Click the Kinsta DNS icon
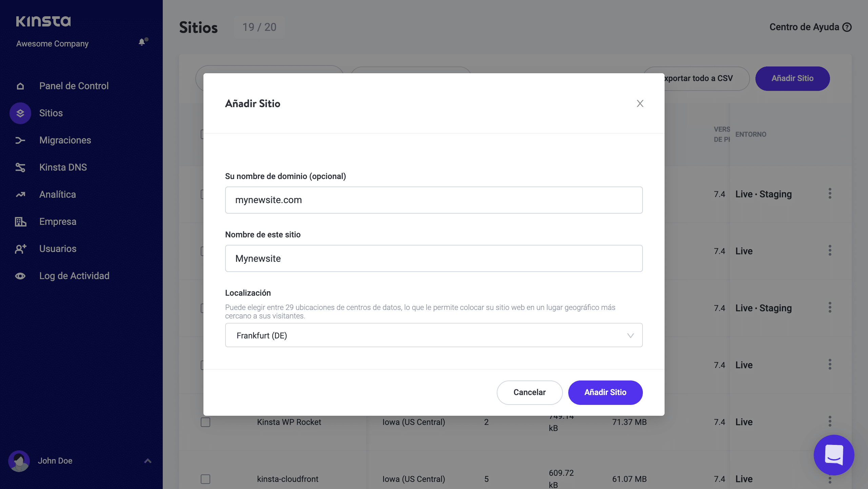 point(20,168)
